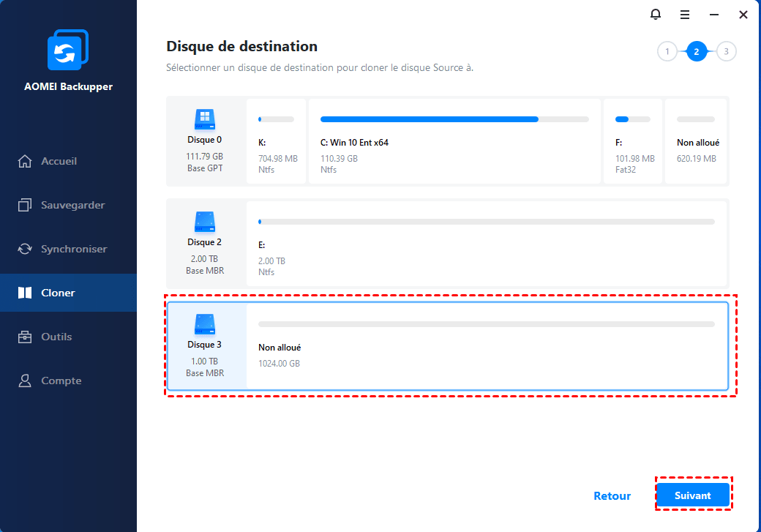Click the "Base GPT" text under Disque 0
This screenshot has height=532, width=761.
(x=205, y=168)
